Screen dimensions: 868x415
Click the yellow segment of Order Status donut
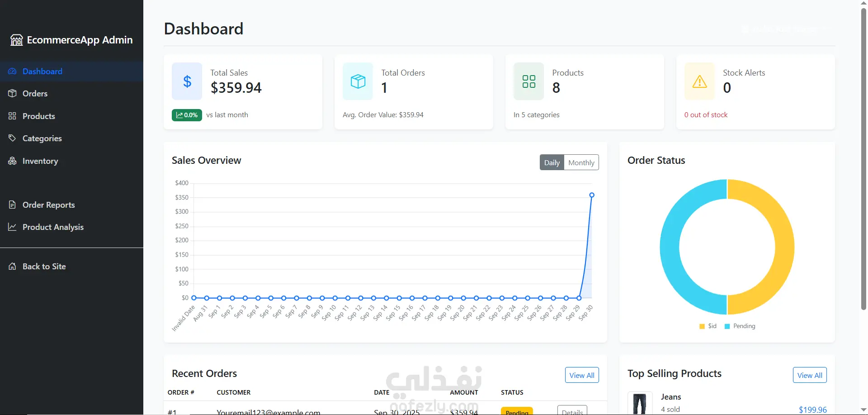pyautogui.click(x=784, y=247)
